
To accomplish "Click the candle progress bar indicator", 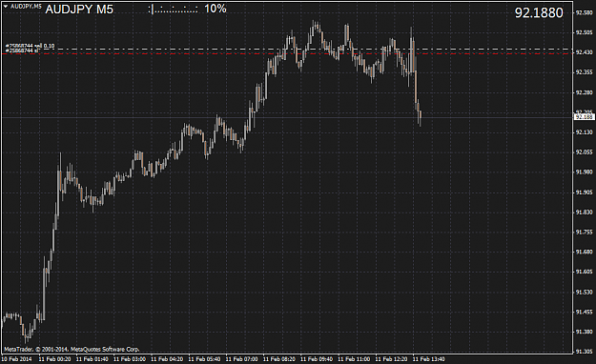I will point(173,10).
